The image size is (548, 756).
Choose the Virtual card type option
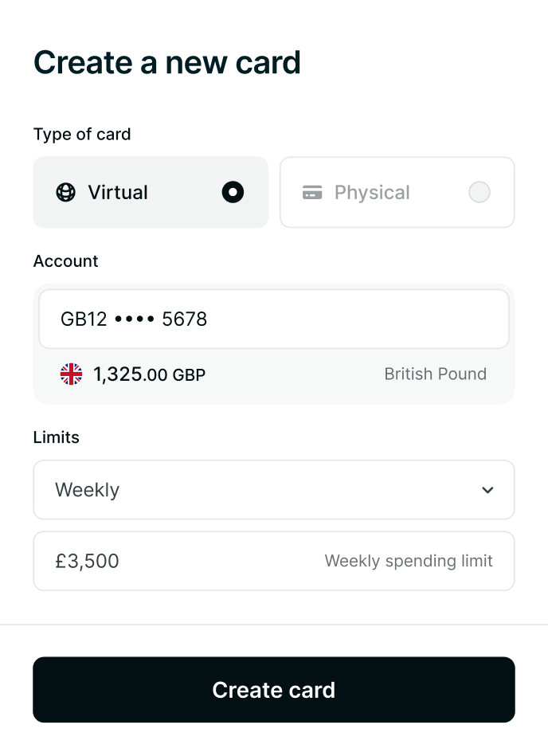151,192
